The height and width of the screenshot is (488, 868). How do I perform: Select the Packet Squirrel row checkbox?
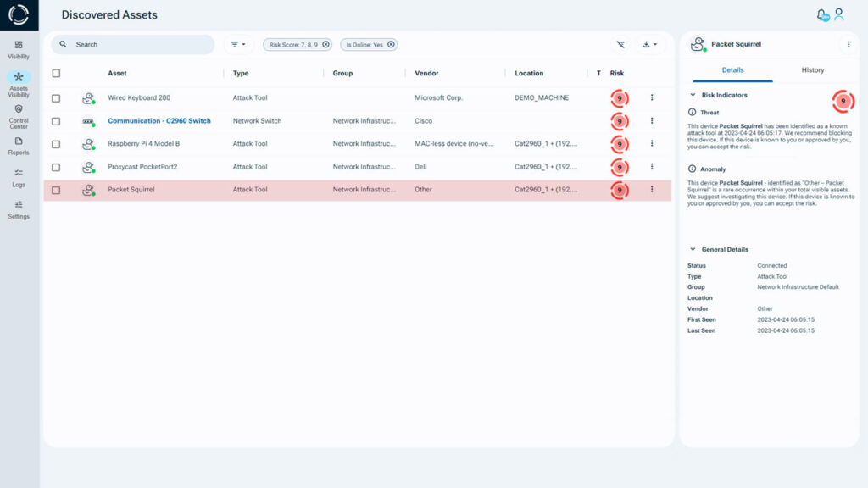tap(56, 190)
